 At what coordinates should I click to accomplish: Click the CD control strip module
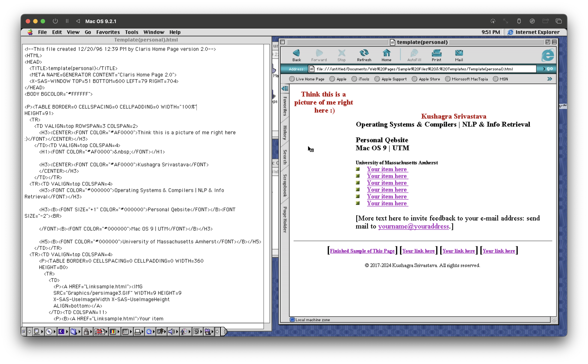coord(49,332)
